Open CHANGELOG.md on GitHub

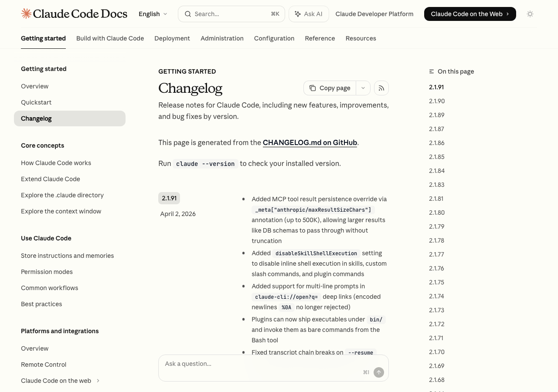(x=310, y=142)
